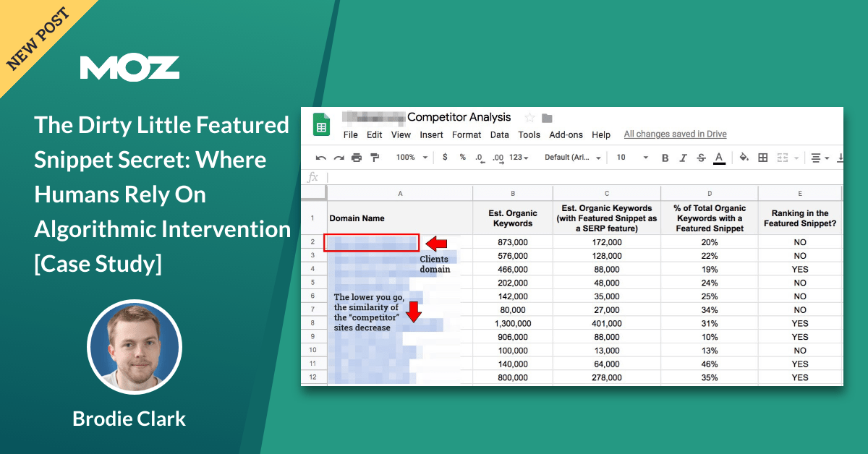Click the move to folder icon
The width and height of the screenshot is (868, 454).
[x=547, y=118]
